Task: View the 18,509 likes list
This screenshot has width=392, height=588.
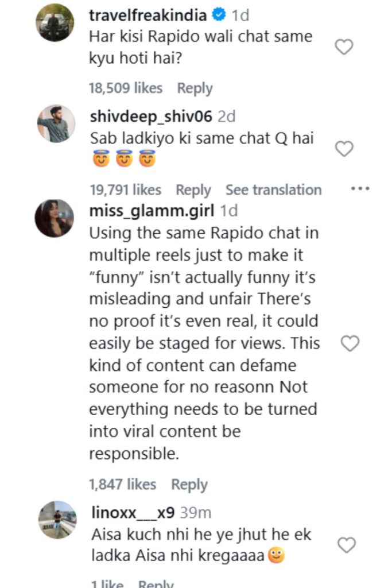Action: point(125,88)
